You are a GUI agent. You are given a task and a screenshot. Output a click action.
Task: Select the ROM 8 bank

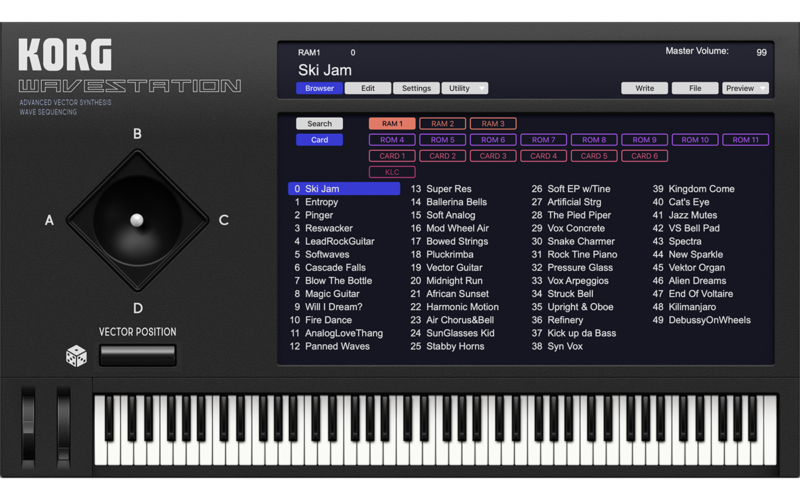(594, 140)
